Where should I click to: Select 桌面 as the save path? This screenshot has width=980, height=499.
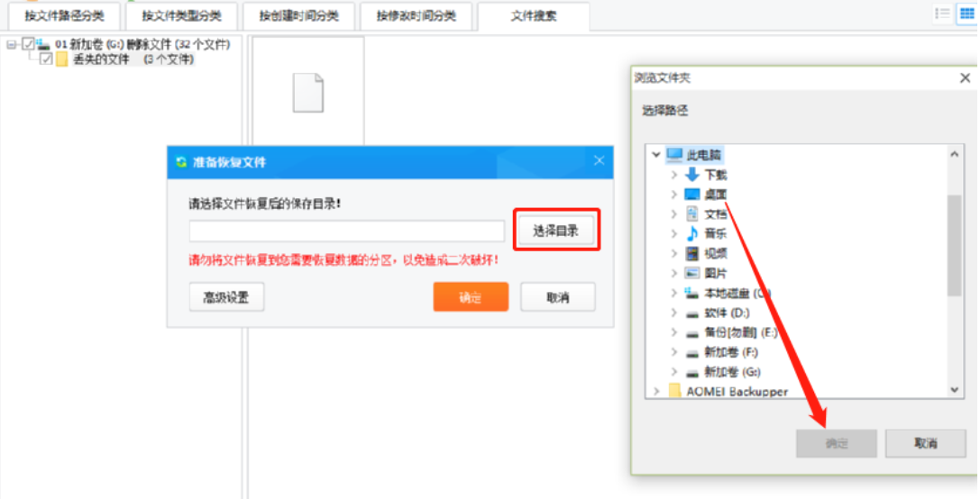(x=716, y=195)
